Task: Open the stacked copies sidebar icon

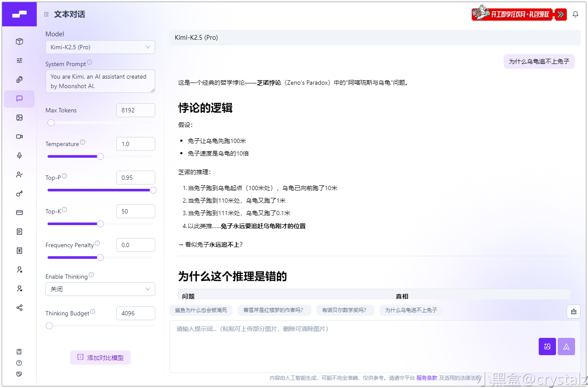Action: click(19, 80)
